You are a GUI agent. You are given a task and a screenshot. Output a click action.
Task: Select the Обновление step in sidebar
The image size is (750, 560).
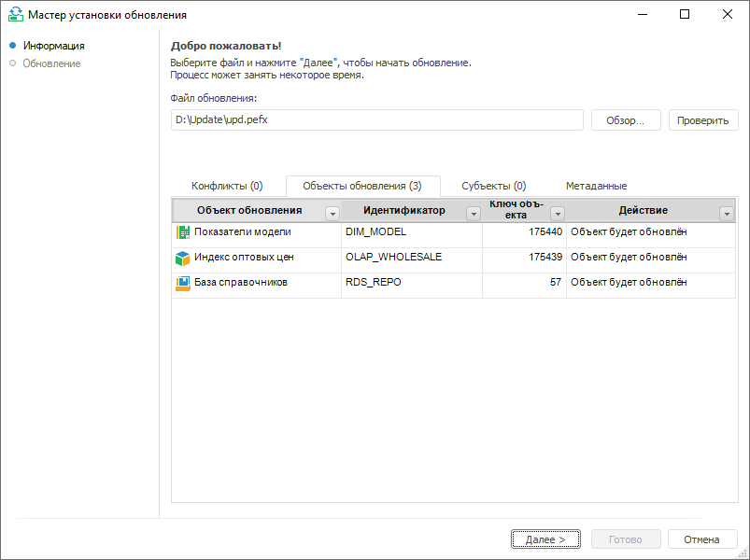pos(51,63)
